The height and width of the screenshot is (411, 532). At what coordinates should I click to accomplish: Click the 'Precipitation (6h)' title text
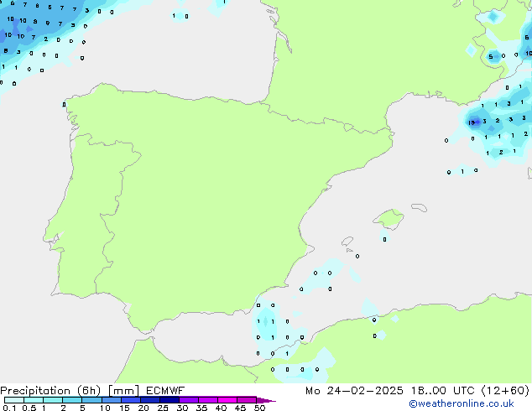(x=50, y=391)
